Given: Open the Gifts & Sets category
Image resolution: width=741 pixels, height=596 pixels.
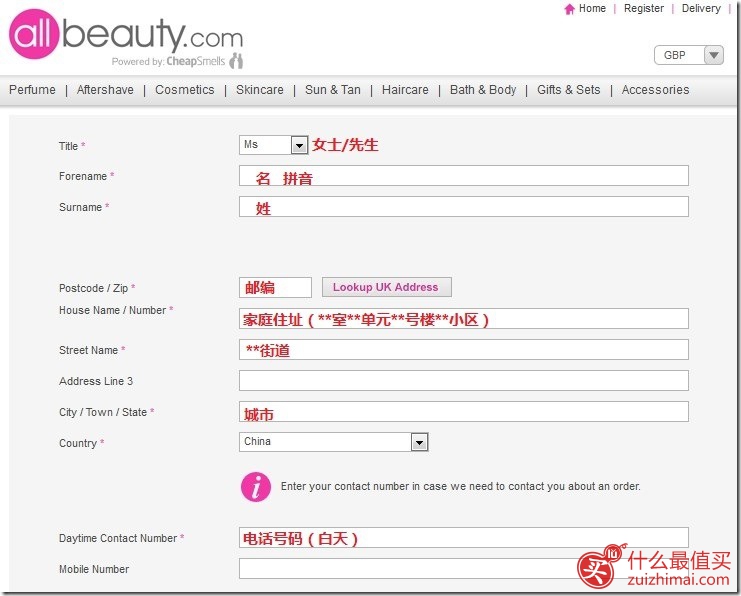Looking at the screenshot, I should 569,90.
